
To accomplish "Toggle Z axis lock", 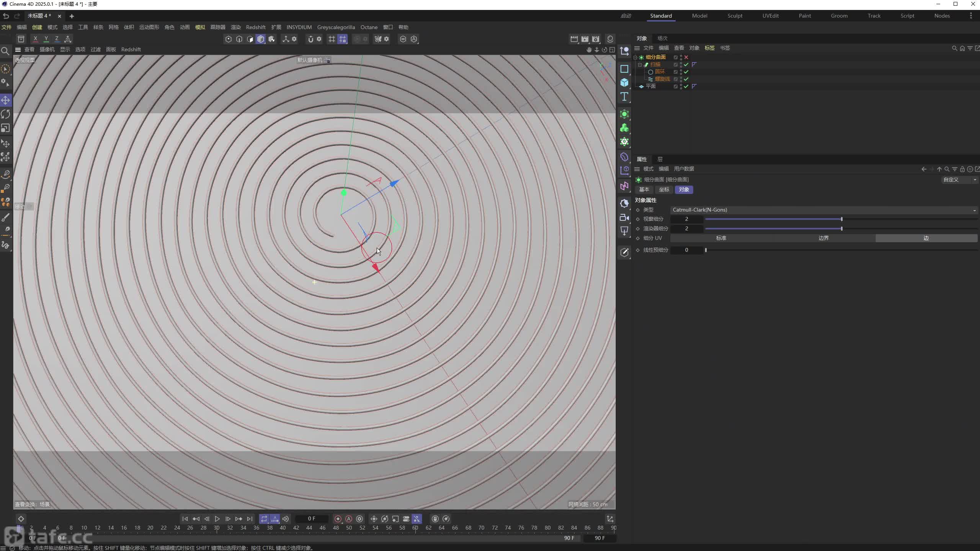I will (57, 39).
